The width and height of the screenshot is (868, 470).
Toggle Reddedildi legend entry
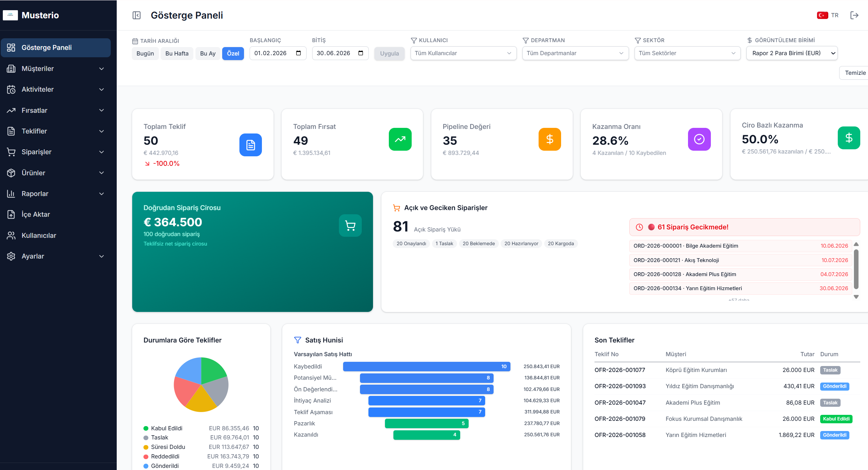[x=201, y=456]
